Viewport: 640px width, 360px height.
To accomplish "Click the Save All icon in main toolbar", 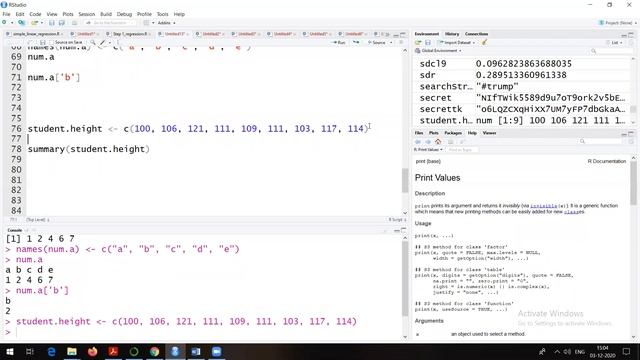I will pos(62,23).
